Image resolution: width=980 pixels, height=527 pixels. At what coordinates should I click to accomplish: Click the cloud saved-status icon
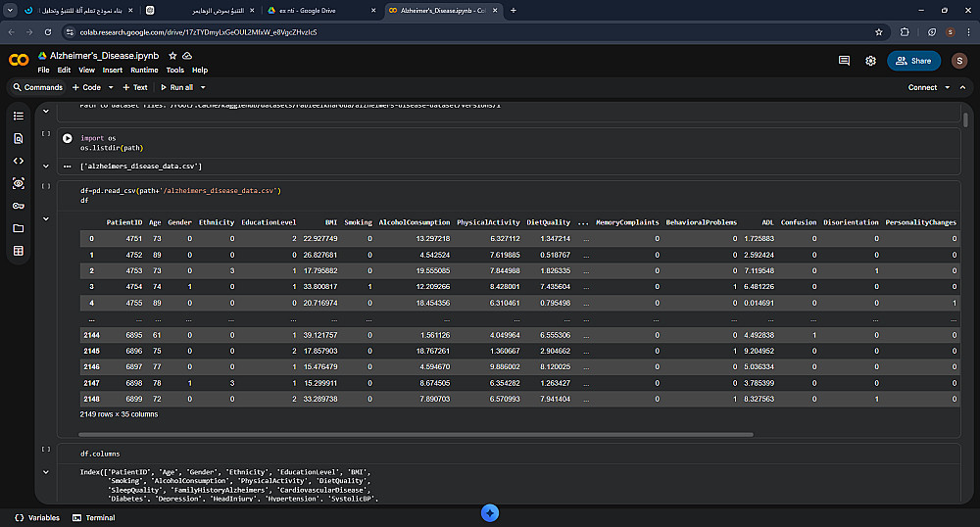point(187,56)
